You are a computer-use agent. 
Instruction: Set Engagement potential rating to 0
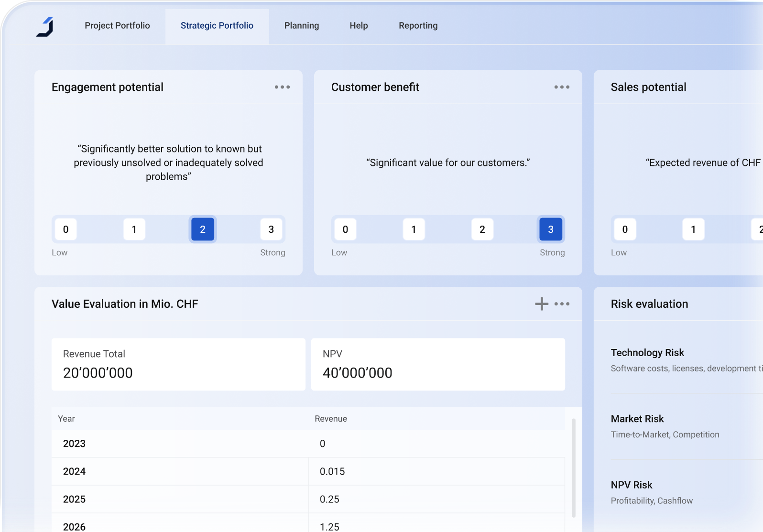pos(66,229)
